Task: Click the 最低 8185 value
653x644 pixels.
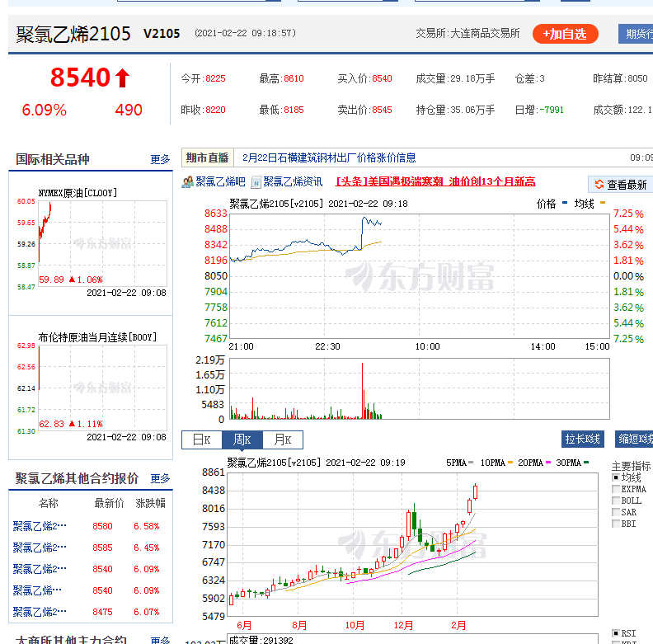Action: 294,110
